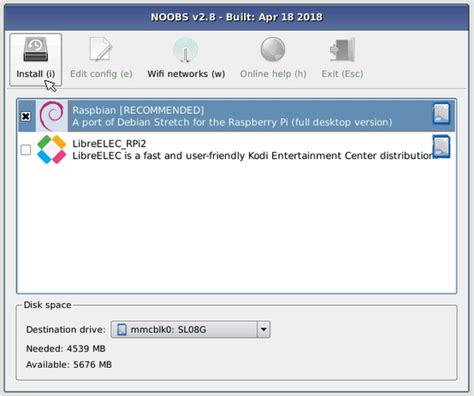Select the LibreELEC_RPi2 title text

coord(109,143)
